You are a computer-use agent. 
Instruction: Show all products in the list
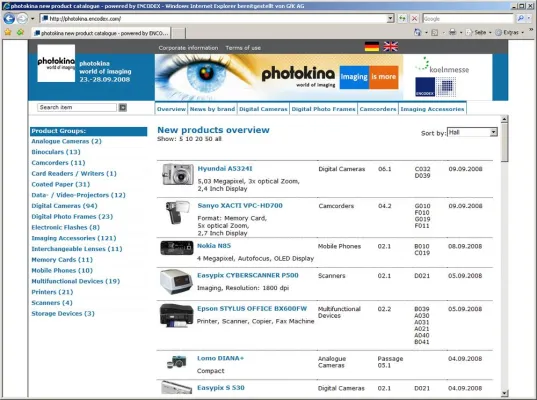click(x=218, y=139)
